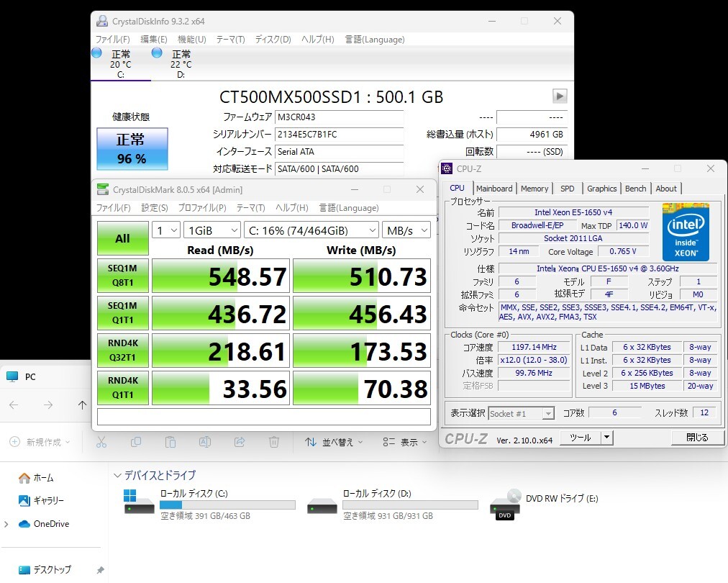Switch to Graphics tab in CPU-Z
The height and width of the screenshot is (583, 728).
click(601, 188)
